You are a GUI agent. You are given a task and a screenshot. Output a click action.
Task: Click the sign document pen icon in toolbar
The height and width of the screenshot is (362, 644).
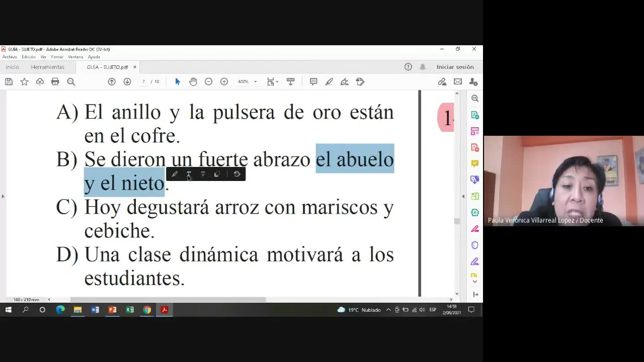click(345, 81)
